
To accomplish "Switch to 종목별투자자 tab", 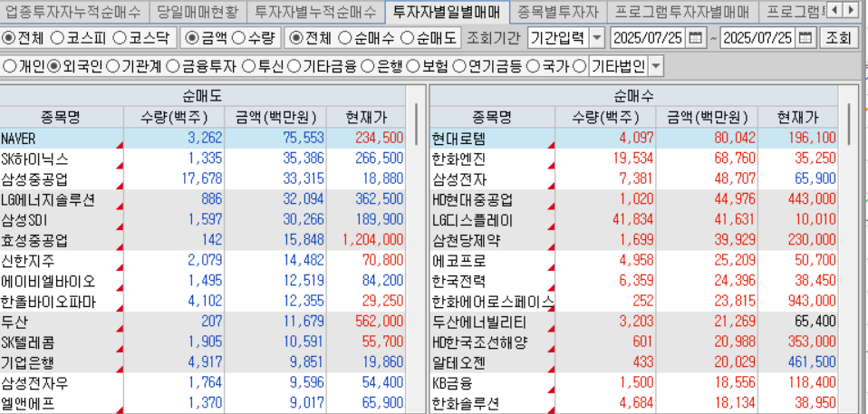I will pyautogui.click(x=557, y=11).
